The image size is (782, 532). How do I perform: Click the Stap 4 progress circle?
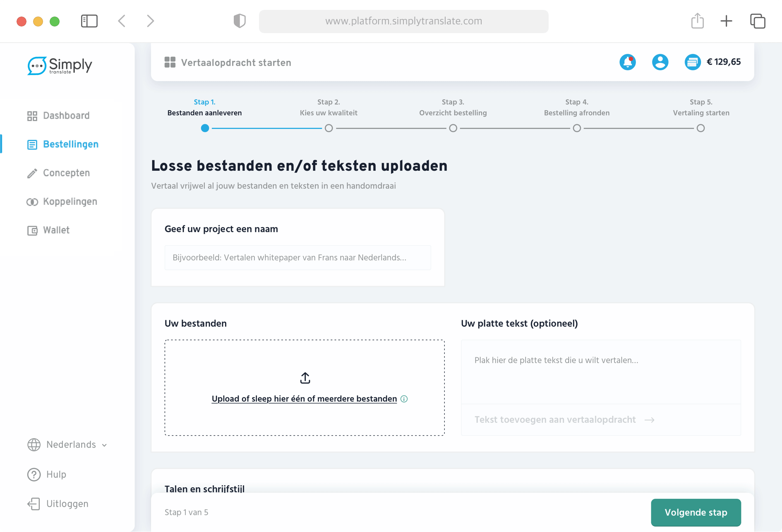[577, 128]
